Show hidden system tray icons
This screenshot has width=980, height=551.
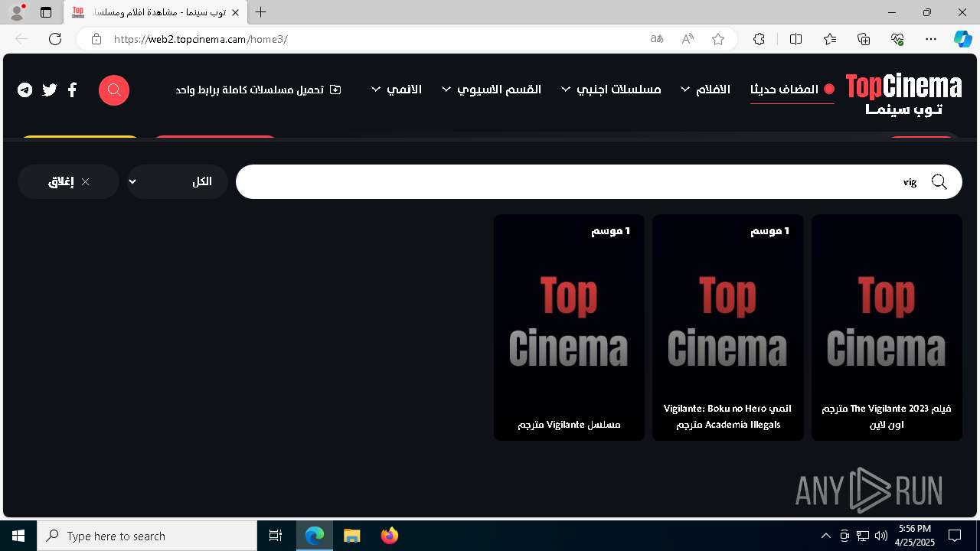[x=825, y=536]
